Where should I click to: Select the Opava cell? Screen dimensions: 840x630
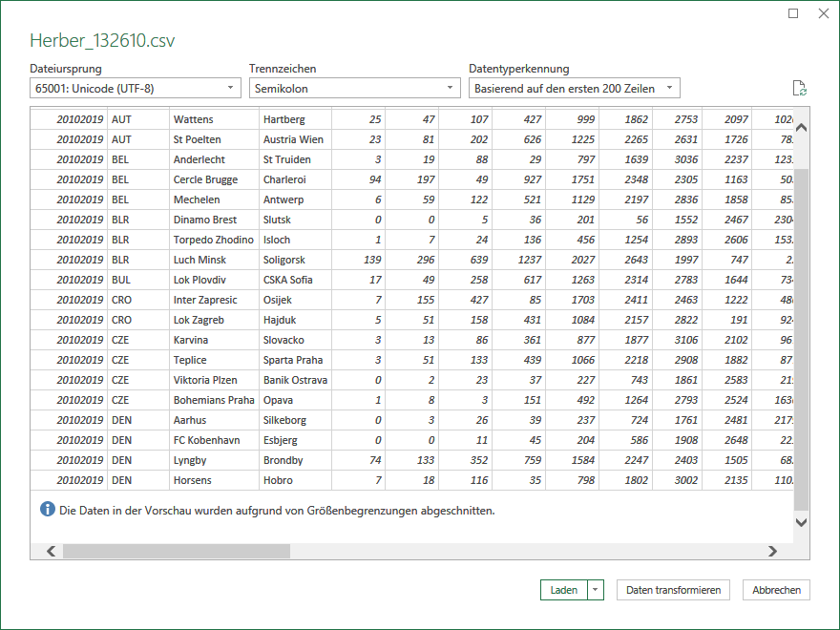coord(295,400)
